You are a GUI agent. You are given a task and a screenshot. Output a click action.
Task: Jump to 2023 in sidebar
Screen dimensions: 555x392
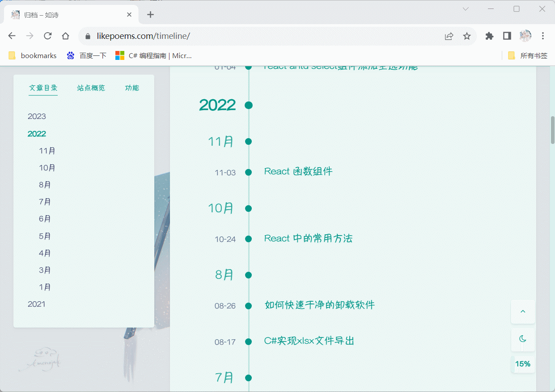coord(37,117)
